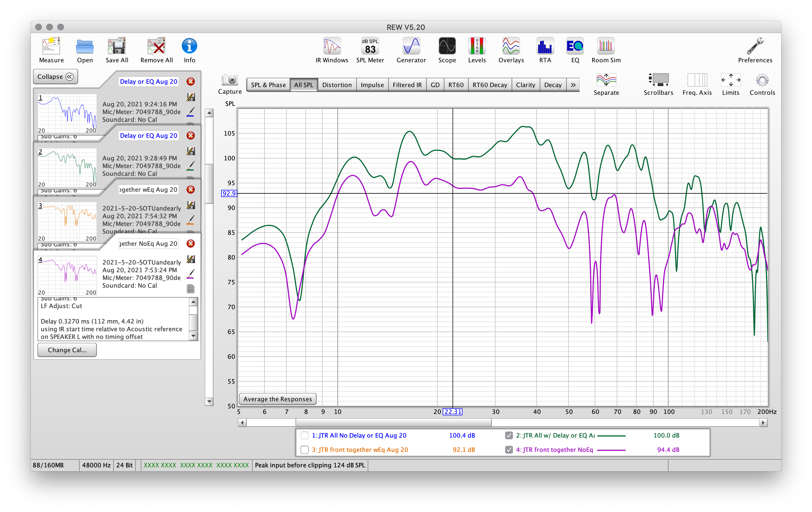The height and width of the screenshot is (512, 812).
Task: Click graph horizontal scrollbar right arrow
Action: (763, 422)
